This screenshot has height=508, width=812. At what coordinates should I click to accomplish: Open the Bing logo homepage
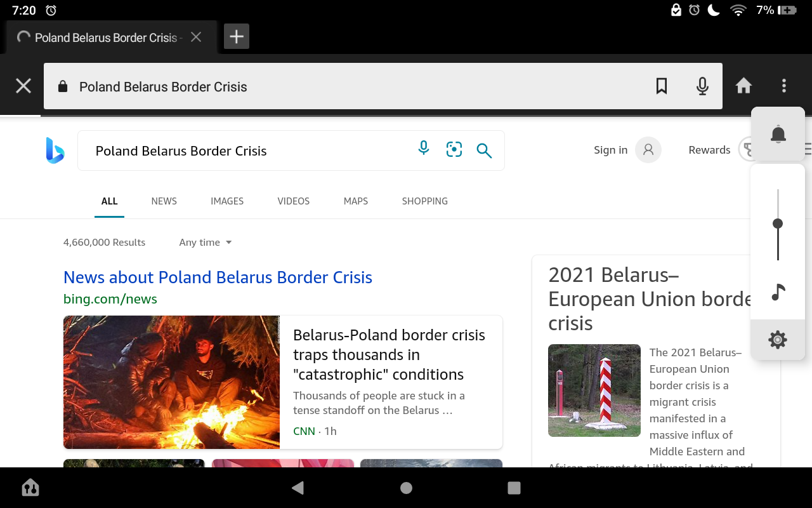[x=55, y=150]
